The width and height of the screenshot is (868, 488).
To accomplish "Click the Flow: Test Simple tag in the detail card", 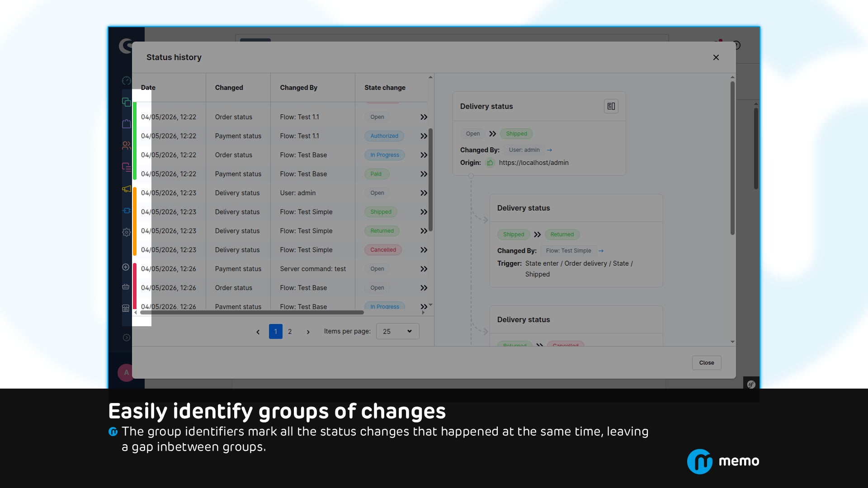I will click(x=569, y=251).
